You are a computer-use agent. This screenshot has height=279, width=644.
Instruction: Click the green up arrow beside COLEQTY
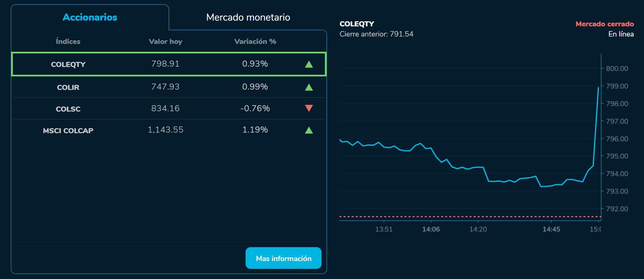pos(309,64)
